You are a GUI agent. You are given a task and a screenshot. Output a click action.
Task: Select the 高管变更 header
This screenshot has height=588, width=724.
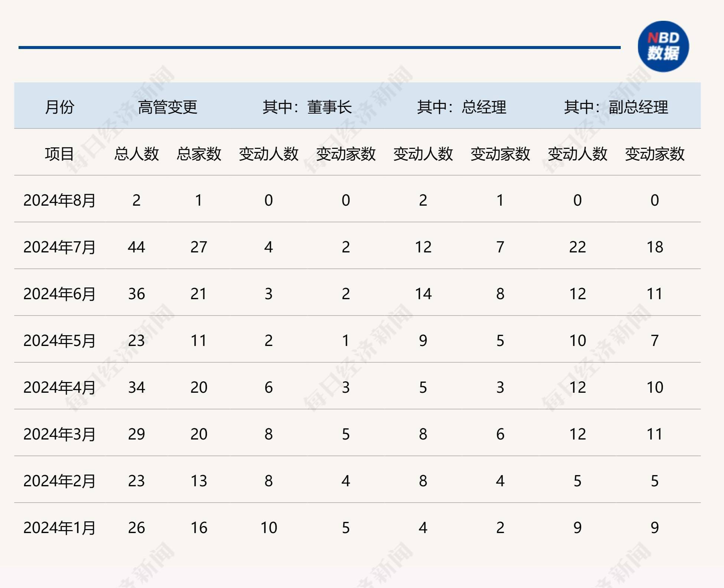click(x=167, y=107)
